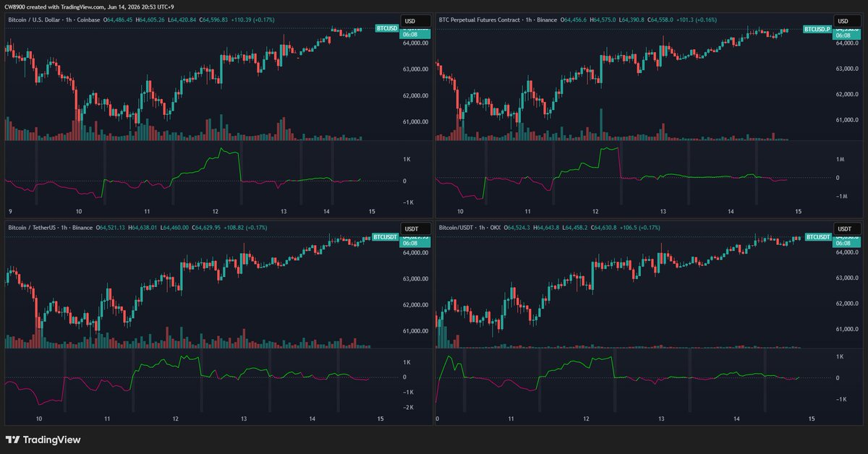Click the BTCUSDT price tag on OKX chart
Screen dimensions: 868x454
(x=817, y=236)
